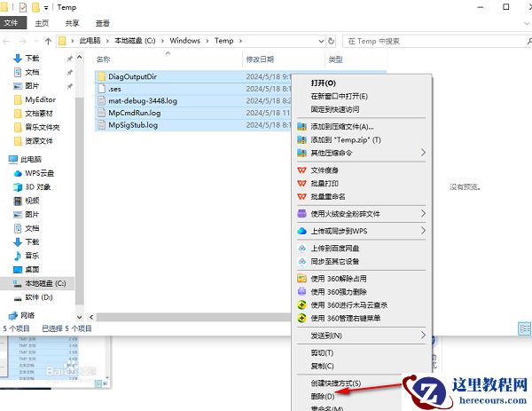
Task: Select the mat-debug-3448.log file
Action: click(x=143, y=101)
